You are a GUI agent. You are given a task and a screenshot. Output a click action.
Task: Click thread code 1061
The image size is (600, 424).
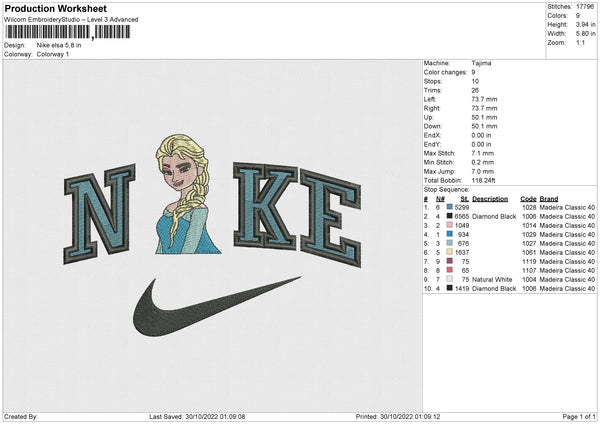click(529, 252)
